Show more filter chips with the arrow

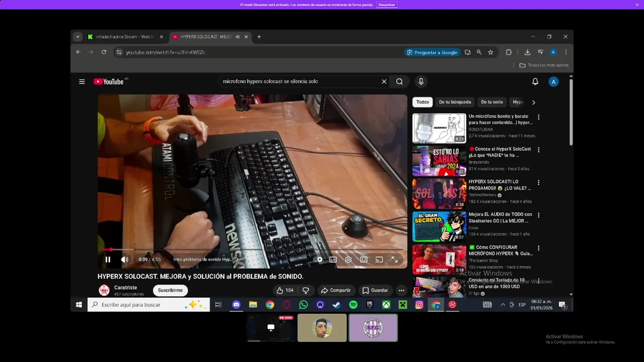533,102
